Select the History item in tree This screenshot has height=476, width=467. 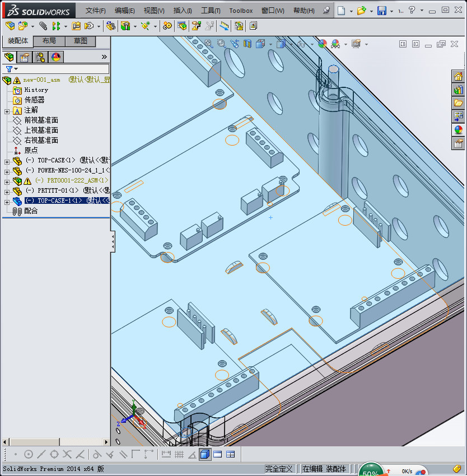[36, 90]
